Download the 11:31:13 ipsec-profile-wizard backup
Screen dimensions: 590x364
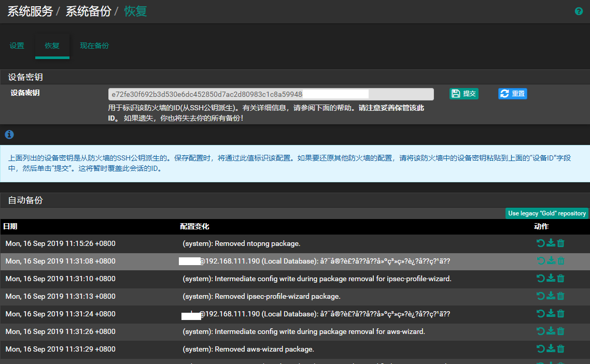coord(551,296)
